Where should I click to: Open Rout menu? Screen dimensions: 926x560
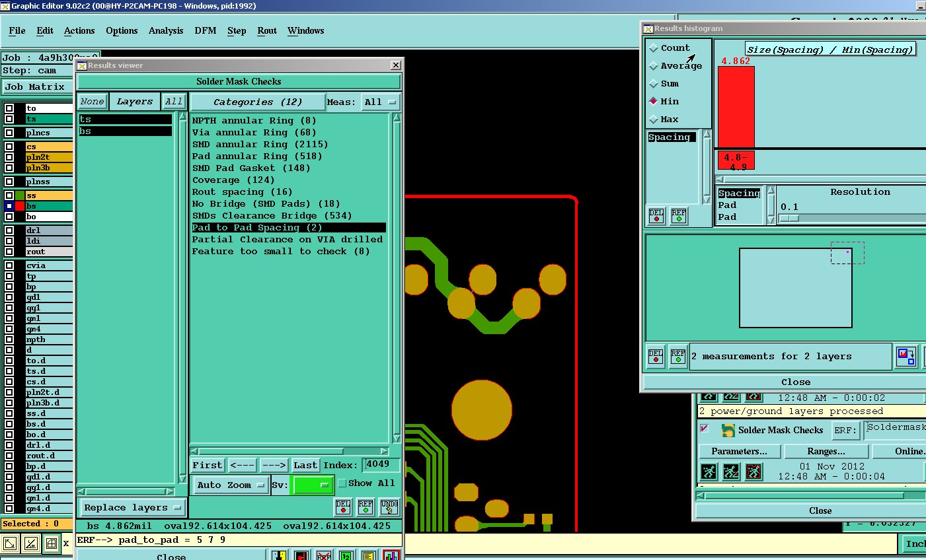point(267,31)
